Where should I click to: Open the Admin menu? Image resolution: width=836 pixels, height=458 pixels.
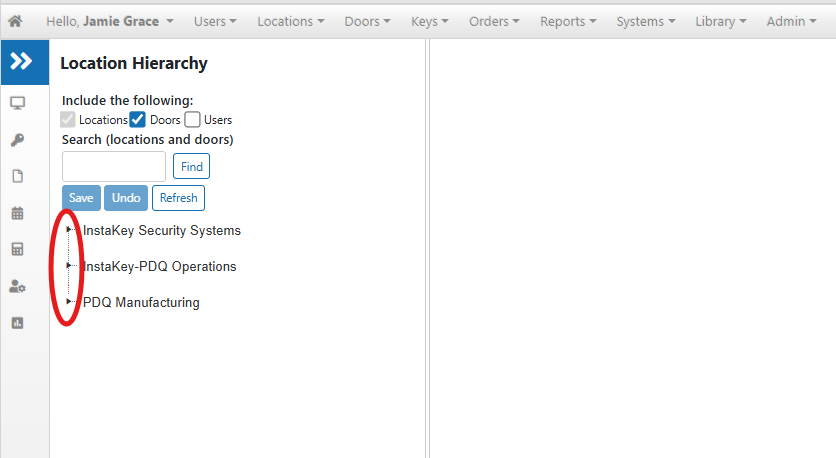pos(791,21)
